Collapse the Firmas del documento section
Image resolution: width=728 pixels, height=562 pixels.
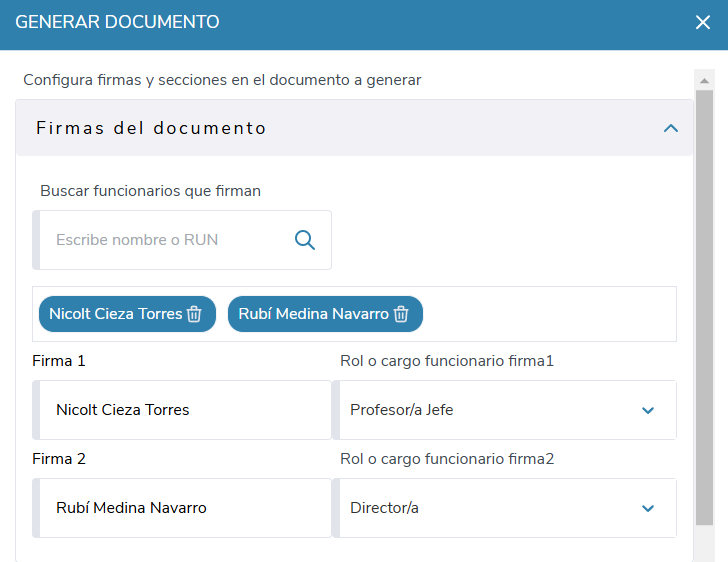pyautogui.click(x=670, y=128)
